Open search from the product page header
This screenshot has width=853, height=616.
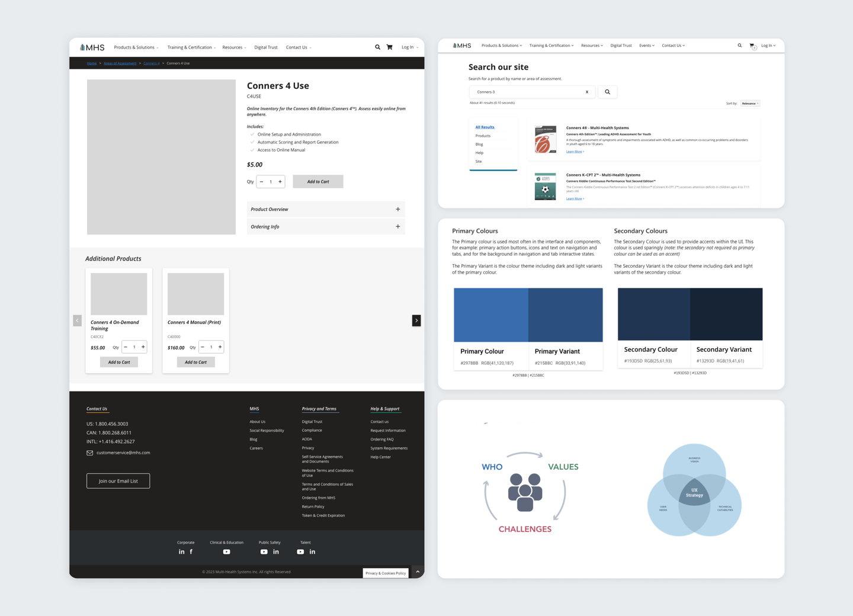377,47
